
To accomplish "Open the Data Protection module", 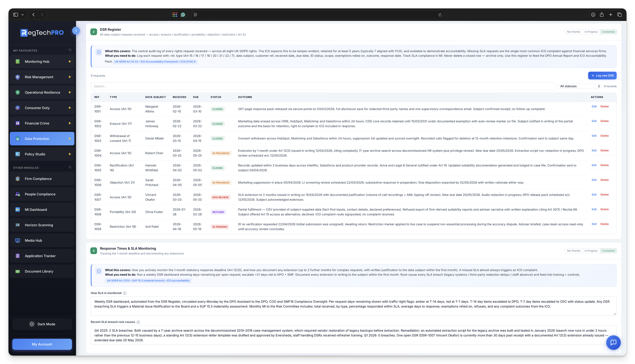I will pos(42,138).
